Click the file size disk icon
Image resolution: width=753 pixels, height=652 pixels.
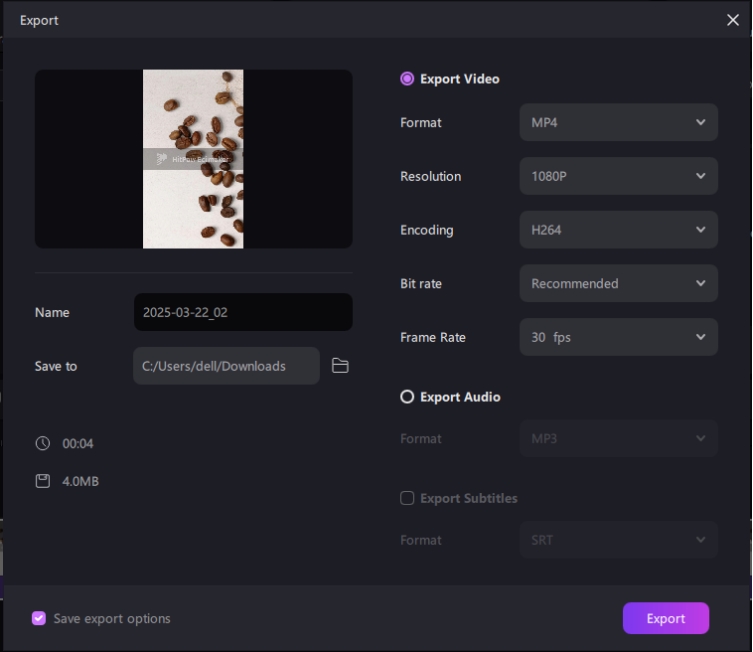pos(42,481)
